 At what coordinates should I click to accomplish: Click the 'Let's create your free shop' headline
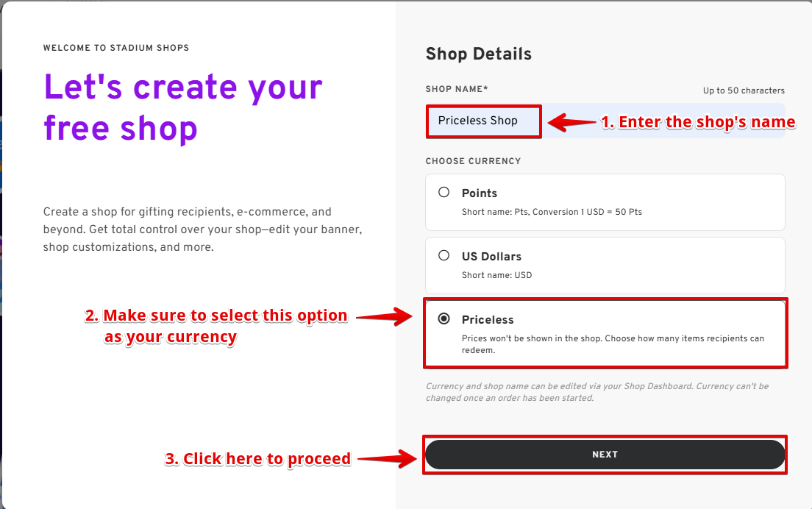[x=183, y=107]
